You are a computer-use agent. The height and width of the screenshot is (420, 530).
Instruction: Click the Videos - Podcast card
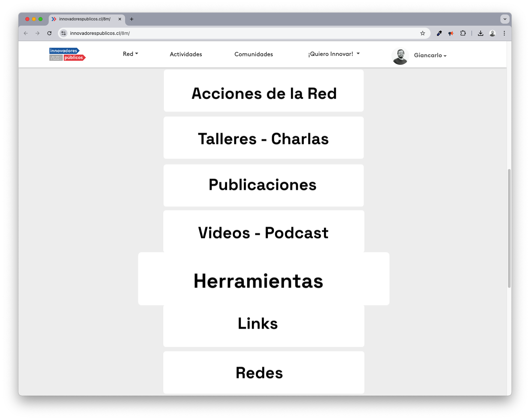(x=263, y=232)
